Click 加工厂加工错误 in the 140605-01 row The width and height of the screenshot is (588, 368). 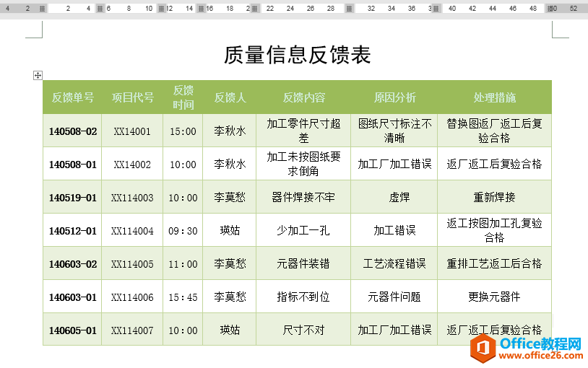tap(394, 330)
